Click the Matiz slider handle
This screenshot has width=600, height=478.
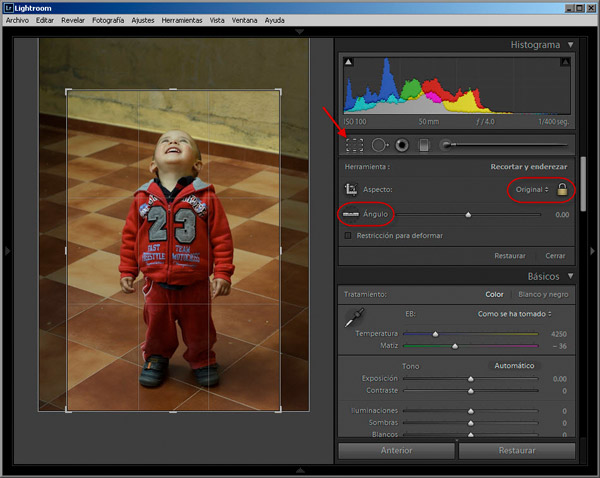[x=455, y=346]
